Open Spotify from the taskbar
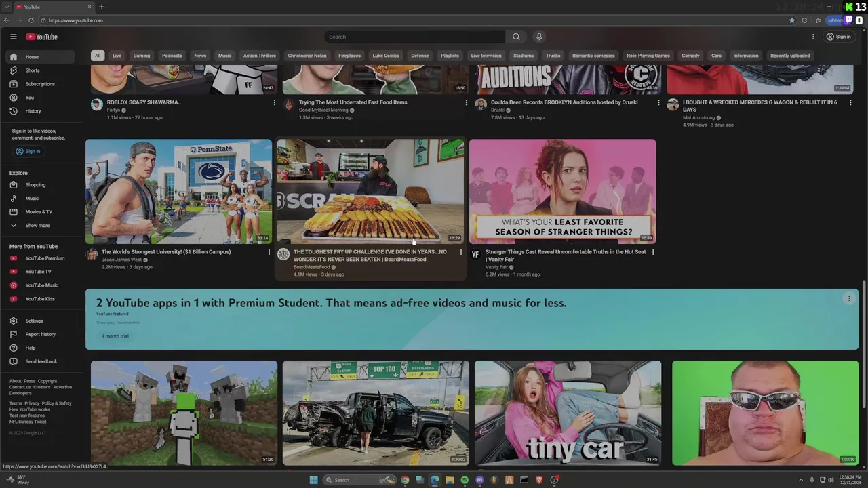 465,480
